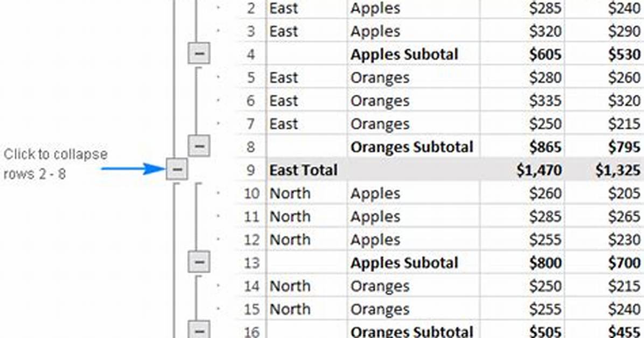Screen dimensions: 644x338
Task: Click 'Oranges' cell in row 14
Action: (413, 286)
